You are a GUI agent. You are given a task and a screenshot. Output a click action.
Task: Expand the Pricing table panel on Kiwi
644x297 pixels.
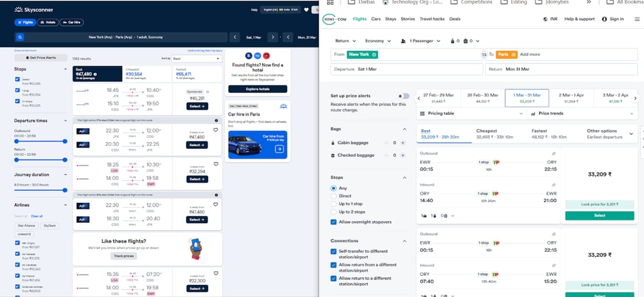472,114
